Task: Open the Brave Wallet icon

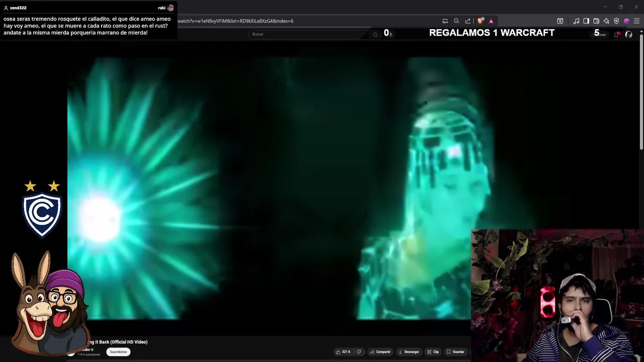Action: [596, 21]
